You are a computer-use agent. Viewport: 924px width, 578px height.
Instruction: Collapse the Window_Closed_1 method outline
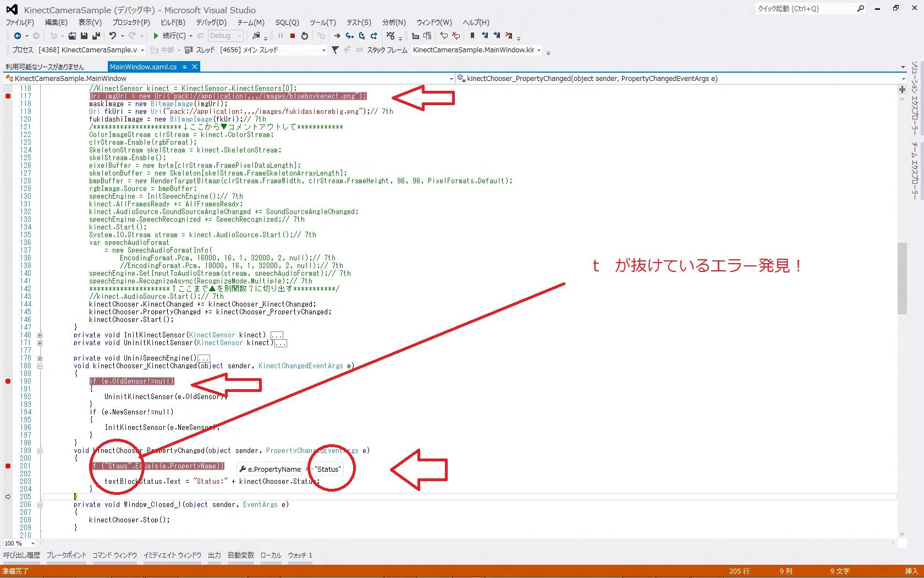click(x=40, y=505)
